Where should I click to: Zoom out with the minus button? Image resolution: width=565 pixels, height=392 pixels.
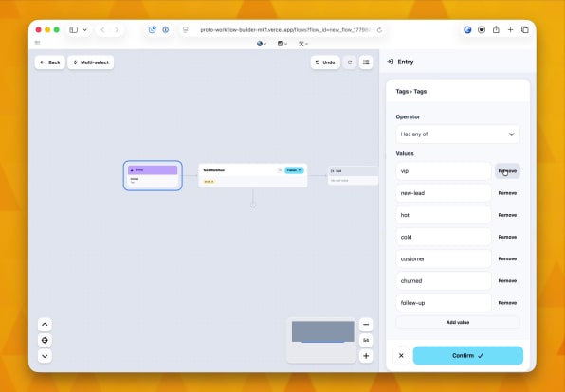(366, 325)
